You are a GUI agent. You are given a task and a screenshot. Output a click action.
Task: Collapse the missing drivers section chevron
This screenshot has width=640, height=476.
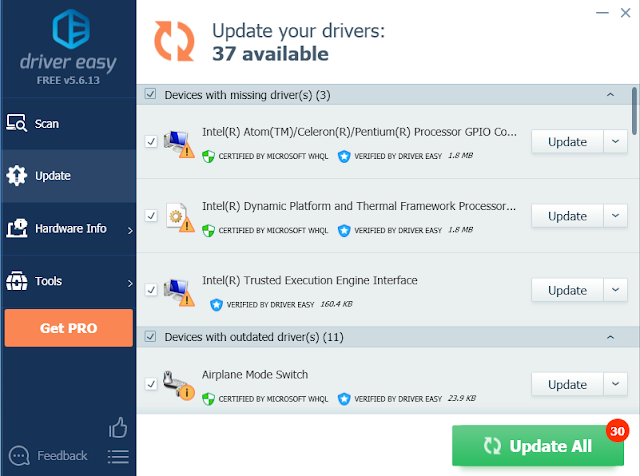[610, 95]
